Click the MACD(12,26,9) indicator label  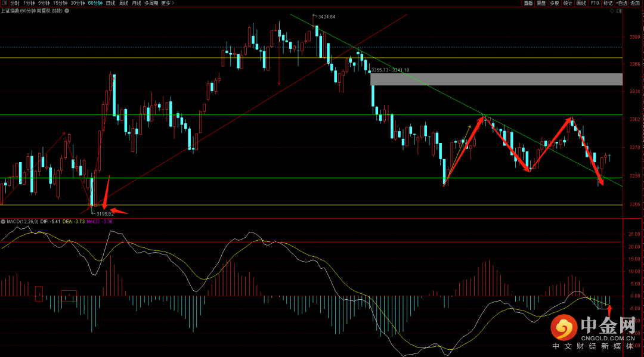pos(23,222)
